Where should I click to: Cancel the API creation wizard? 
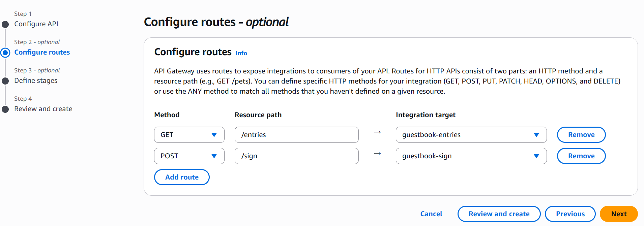click(431, 214)
